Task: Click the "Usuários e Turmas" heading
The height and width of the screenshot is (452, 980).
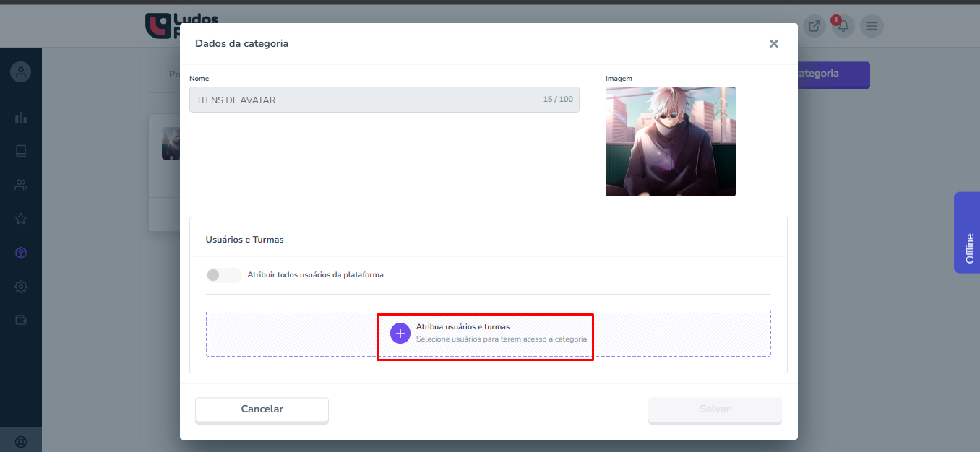Action: [x=245, y=240]
